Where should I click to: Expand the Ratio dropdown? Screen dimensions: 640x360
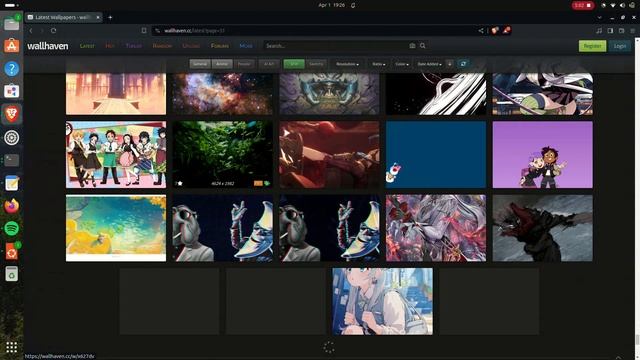(x=378, y=64)
